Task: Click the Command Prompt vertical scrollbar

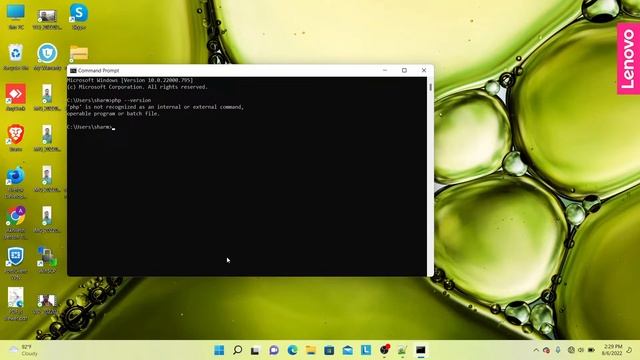Action: [430, 176]
